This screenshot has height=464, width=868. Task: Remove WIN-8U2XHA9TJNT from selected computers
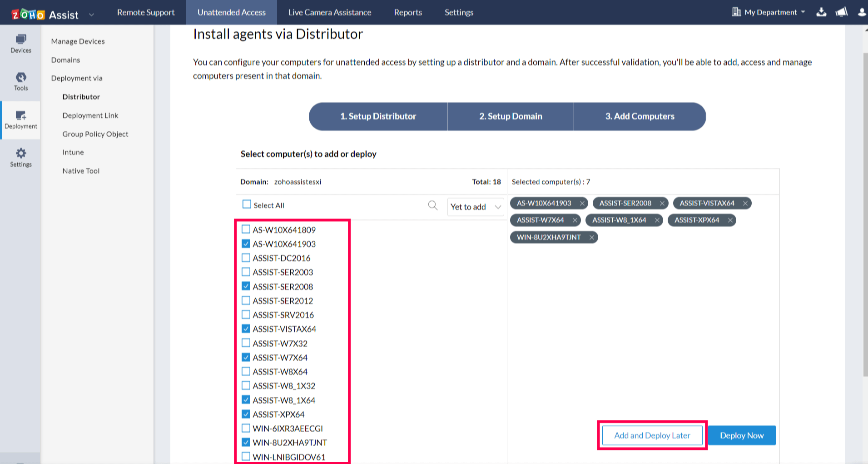point(592,237)
